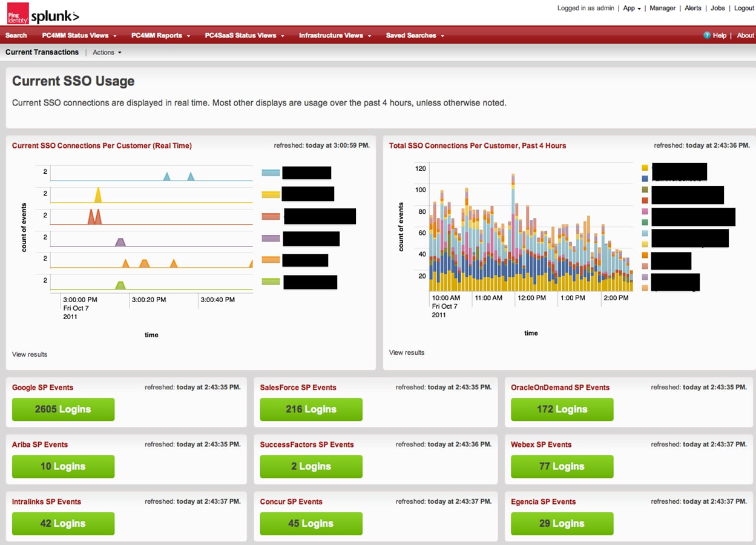Click the top yellow legend square in 4-hour chart

[645, 167]
